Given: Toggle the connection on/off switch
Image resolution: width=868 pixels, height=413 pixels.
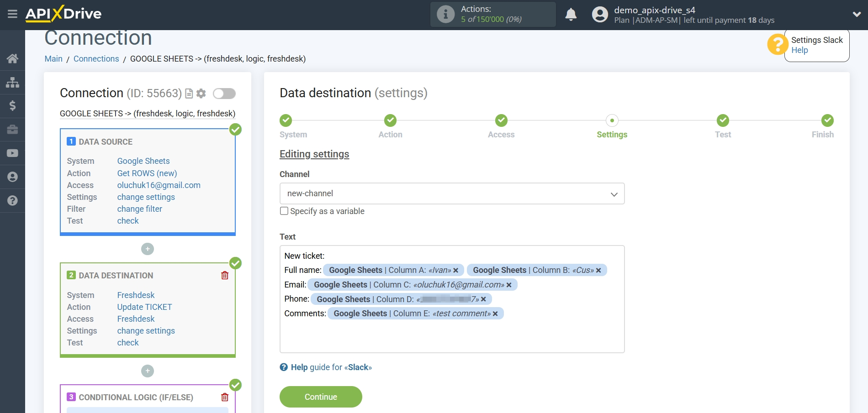Looking at the screenshot, I should (x=224, y=94).
